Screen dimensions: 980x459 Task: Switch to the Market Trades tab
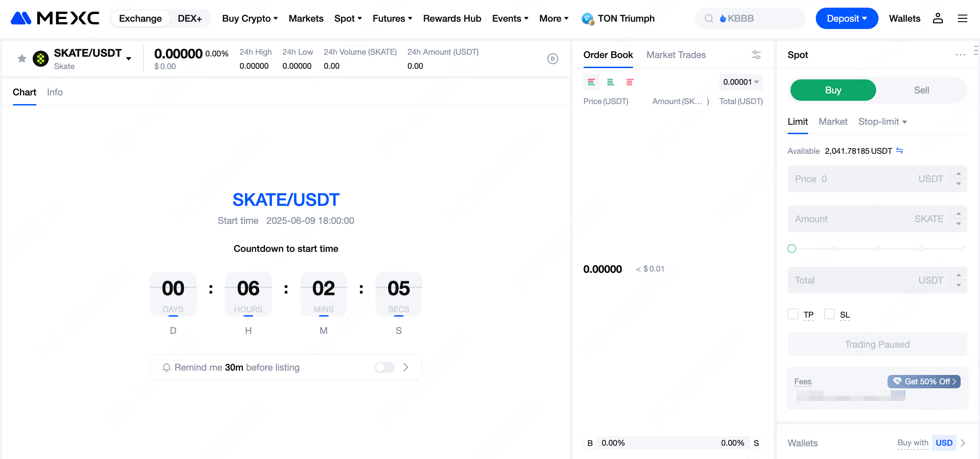(x=676, y=55)
